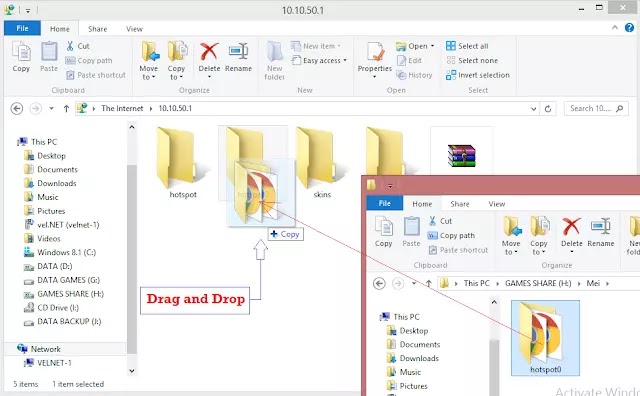Click Cut in 10.10.50.1 window ribbon
Screen dimensions: 640x396
78,46
